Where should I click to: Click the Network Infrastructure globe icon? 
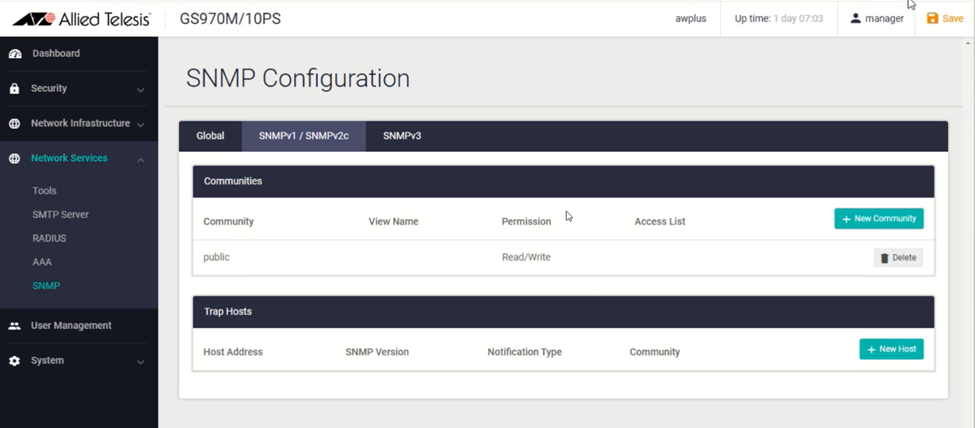pyautogui.click(x=15, y=124)
